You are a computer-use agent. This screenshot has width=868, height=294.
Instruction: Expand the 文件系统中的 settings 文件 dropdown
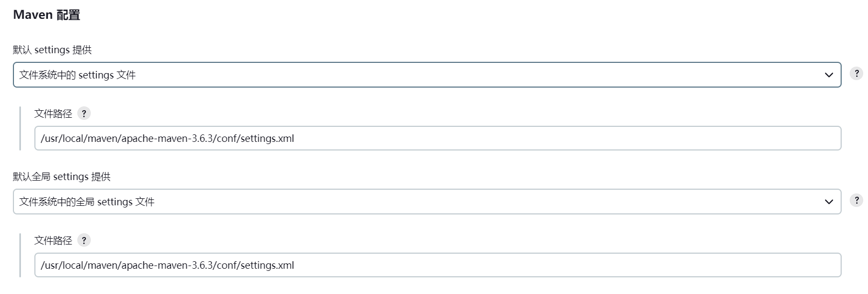[427, 75]
